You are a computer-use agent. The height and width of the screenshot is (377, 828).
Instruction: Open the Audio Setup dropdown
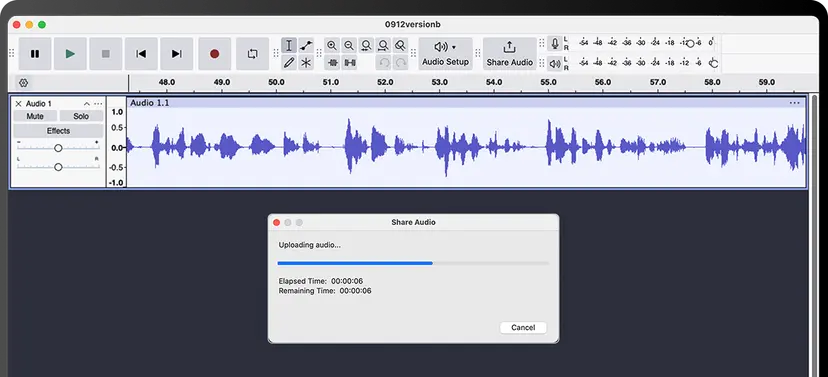point(445,54)
